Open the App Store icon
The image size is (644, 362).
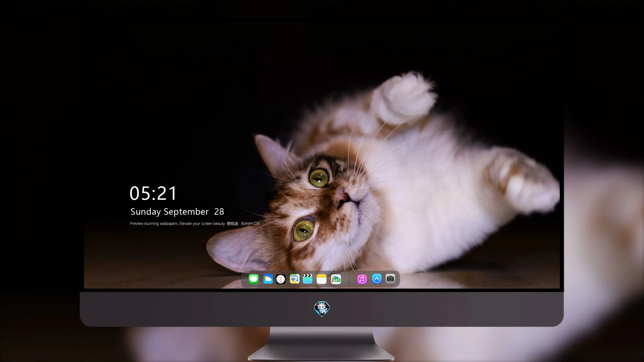[377, 279]
